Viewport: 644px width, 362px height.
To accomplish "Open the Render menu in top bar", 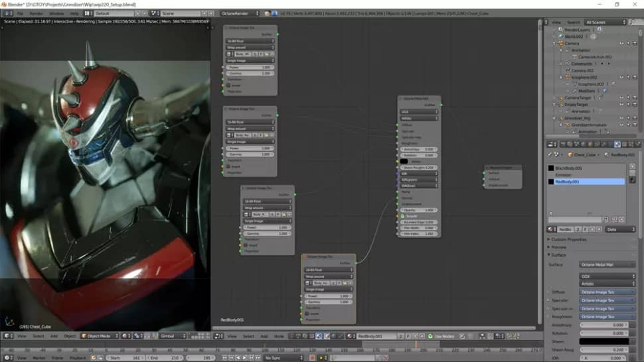I will [x=37, y=13].
